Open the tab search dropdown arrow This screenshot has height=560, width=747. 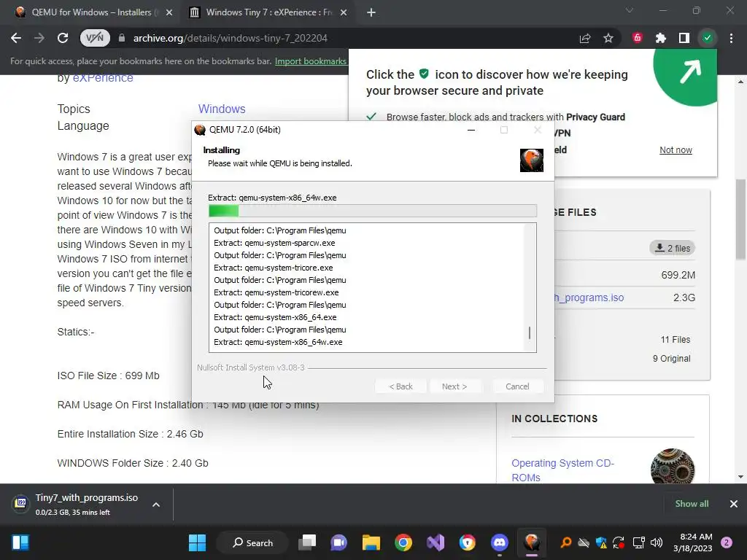pyautogui.click(x=630, y=10)
